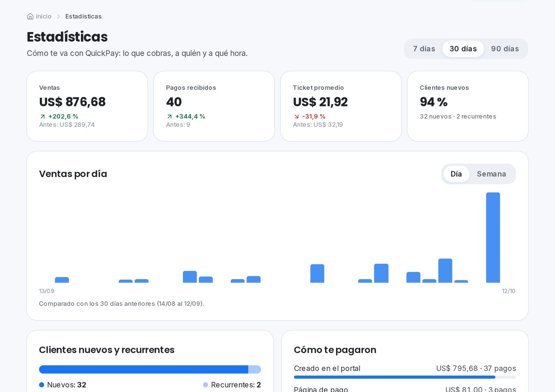
Task: Click the 12/10 axis label on the chart
Action: tap(509, 291)
